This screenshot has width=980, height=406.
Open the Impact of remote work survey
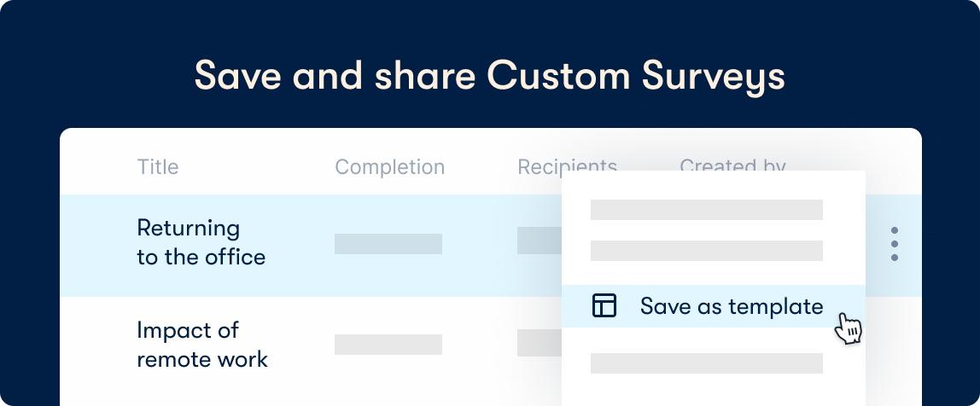201,345
